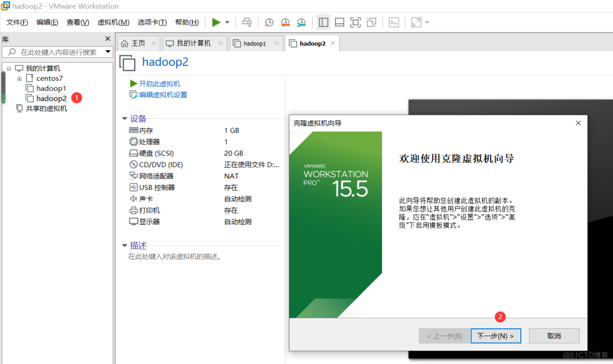Click the library search input field
The width and height of the screenshot is (613, 364).
[x=57, y=52]
